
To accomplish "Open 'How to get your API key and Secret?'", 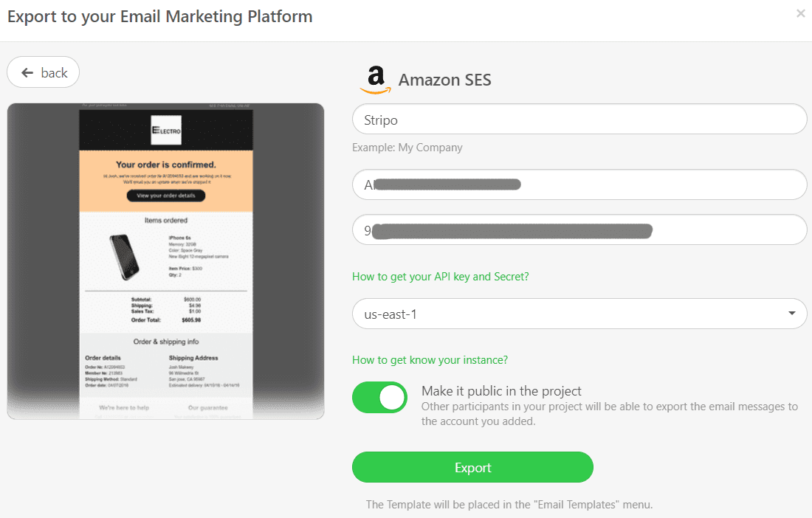I will click(440, 276).
